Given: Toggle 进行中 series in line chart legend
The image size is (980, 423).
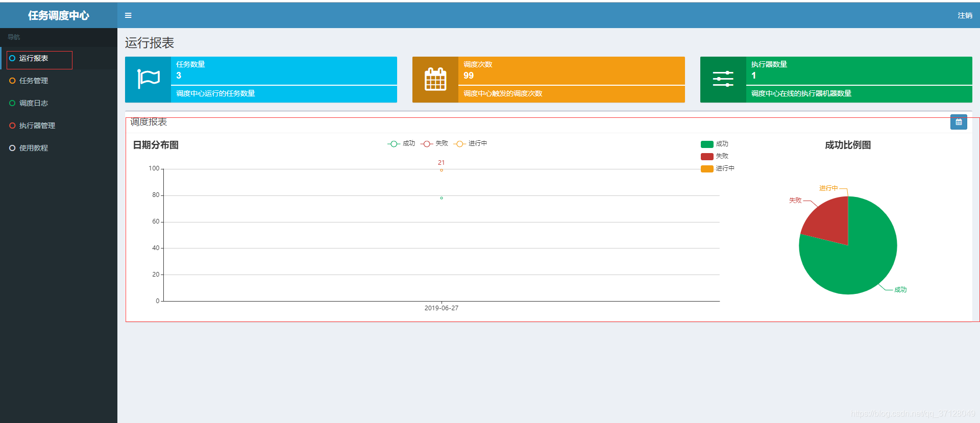Looking at the screenshot, I should point(470,144).
